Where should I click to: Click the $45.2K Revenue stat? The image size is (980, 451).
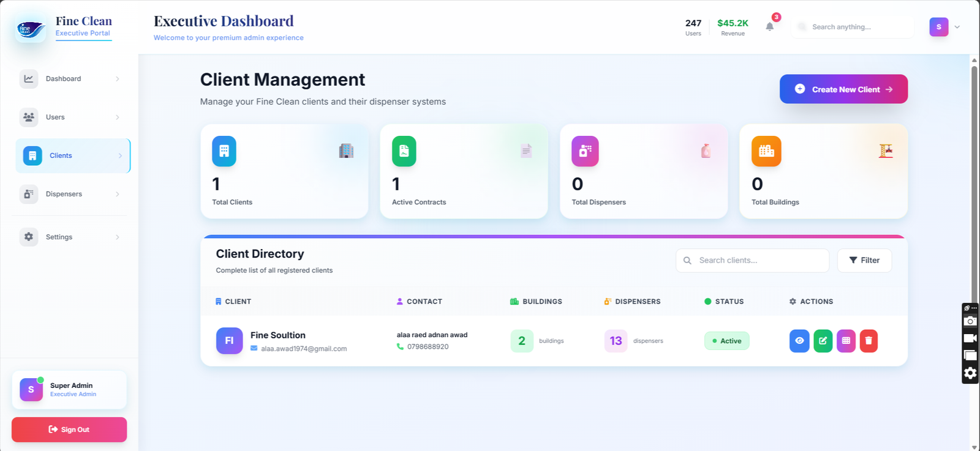click(x=733, y=27)
